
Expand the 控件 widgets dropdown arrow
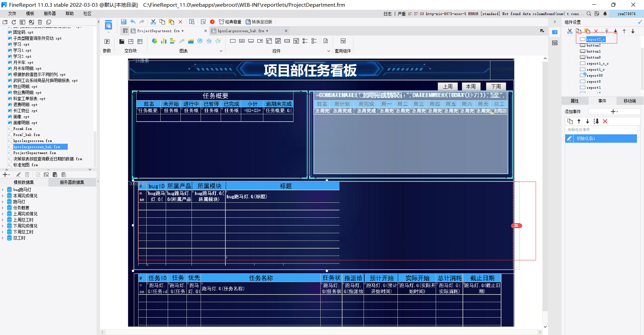[329, 51]
